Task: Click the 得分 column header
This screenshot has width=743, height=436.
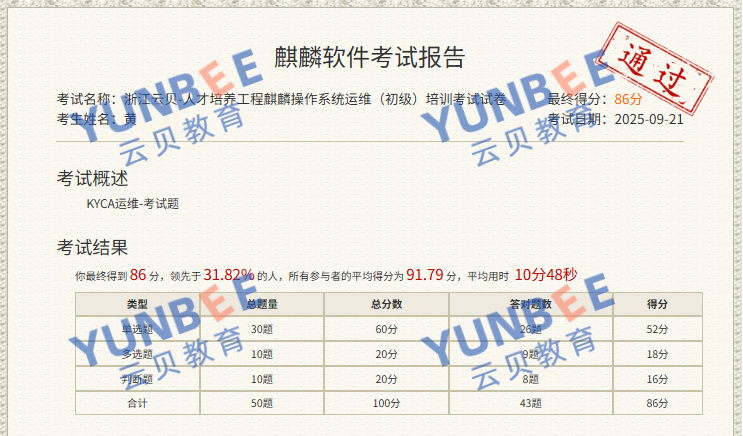Action: 657,304
